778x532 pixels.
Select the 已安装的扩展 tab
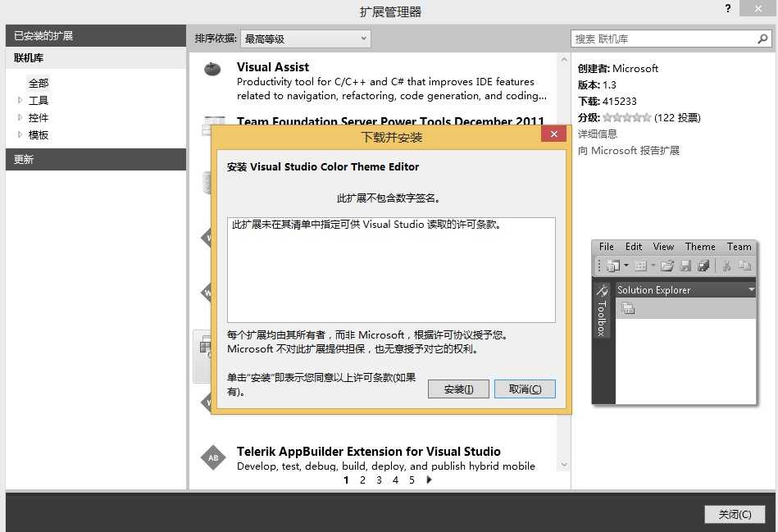(96, 36)
